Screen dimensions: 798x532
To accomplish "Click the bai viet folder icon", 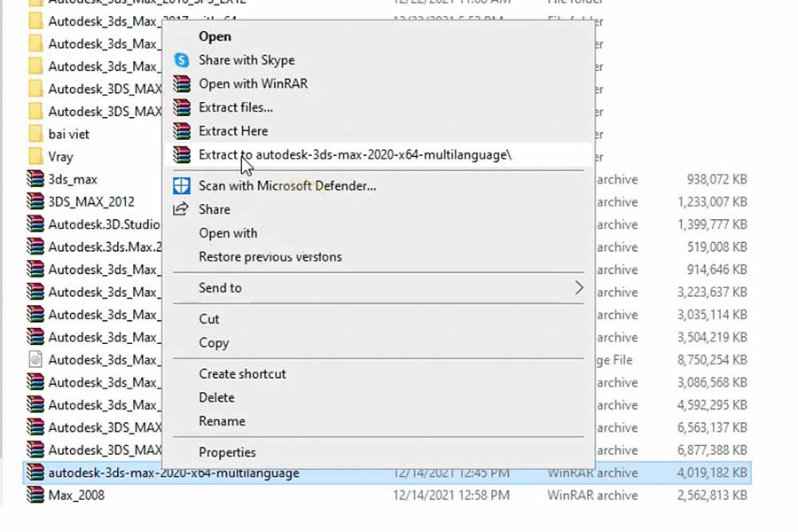I will coord(35,134).
